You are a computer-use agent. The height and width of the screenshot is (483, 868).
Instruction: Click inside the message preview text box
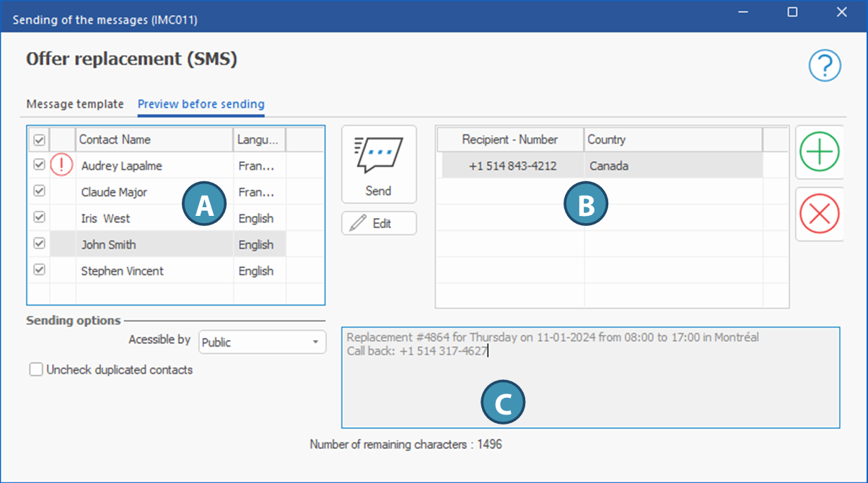click(x=589, y=390)
